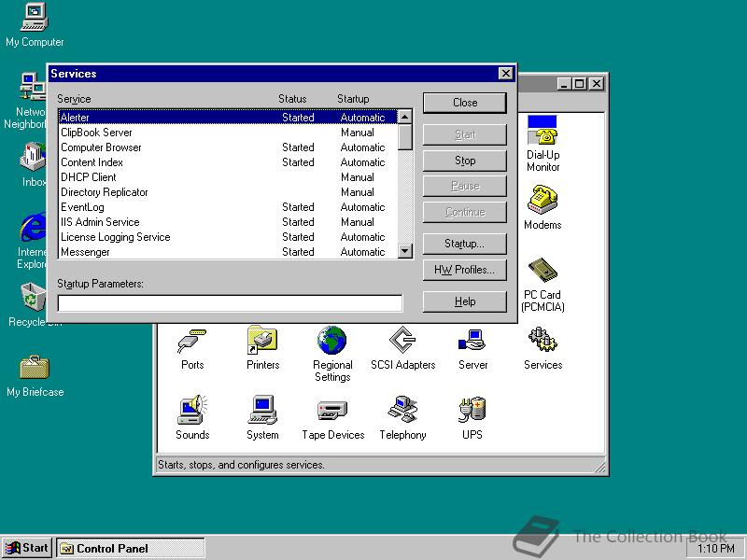Click the Help button in Services
This screenshot has width=747, height=560.
coord(465,301)
